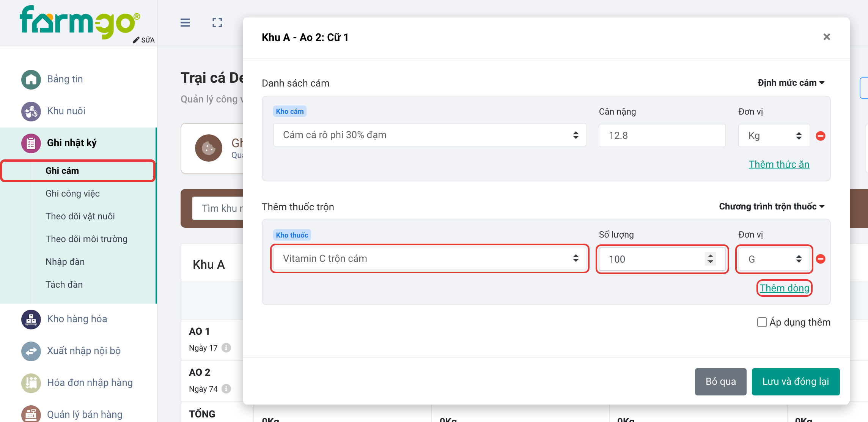This screenshot has width=868, height=422.
Task: Open the Vitamin C trộn cám dropdown
Action: (430, 258)
